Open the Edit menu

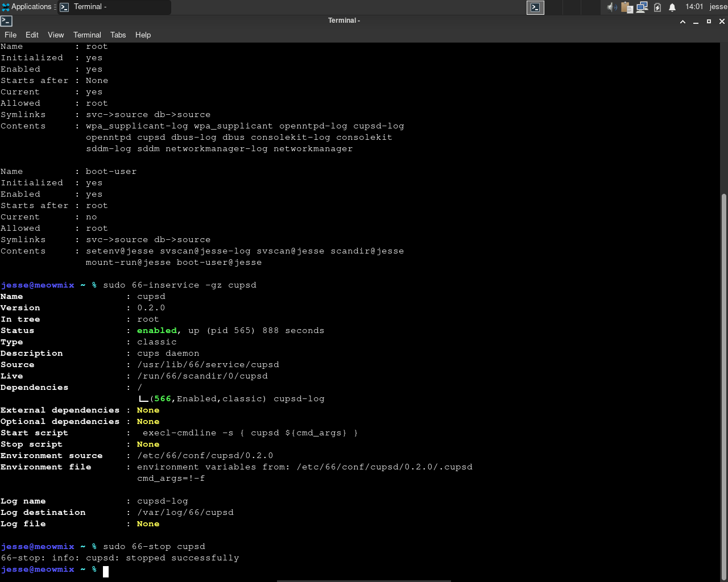(32, 35)
